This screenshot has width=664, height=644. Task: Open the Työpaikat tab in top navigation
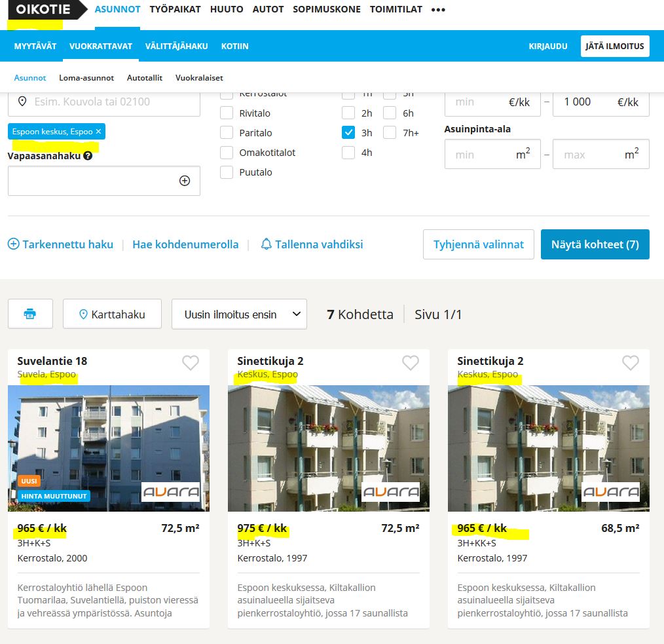(x=175, y=10)
